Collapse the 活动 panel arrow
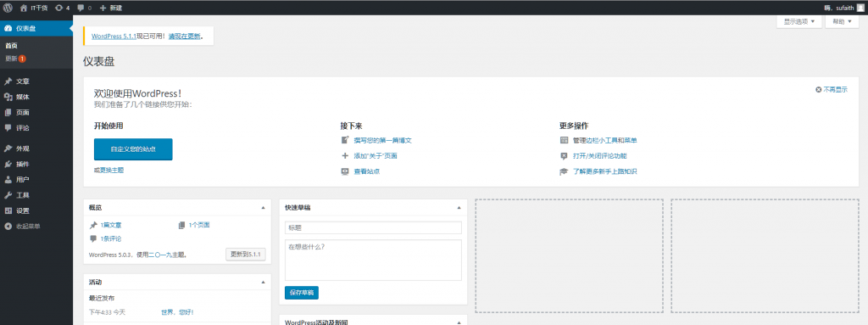Image resolution: width=868 pixels, height=325 pixels. click(263, 283)
